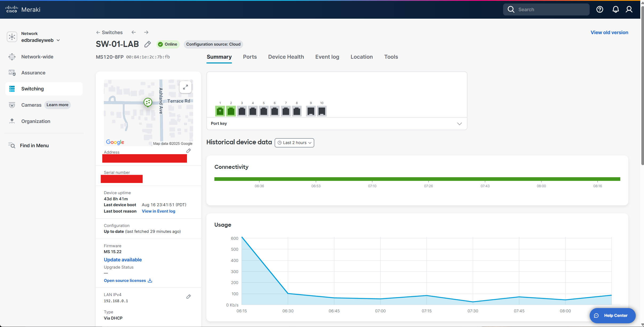Go to next switch arrow
The height and width of the screenshot is (327, 644).
point(146,32)
